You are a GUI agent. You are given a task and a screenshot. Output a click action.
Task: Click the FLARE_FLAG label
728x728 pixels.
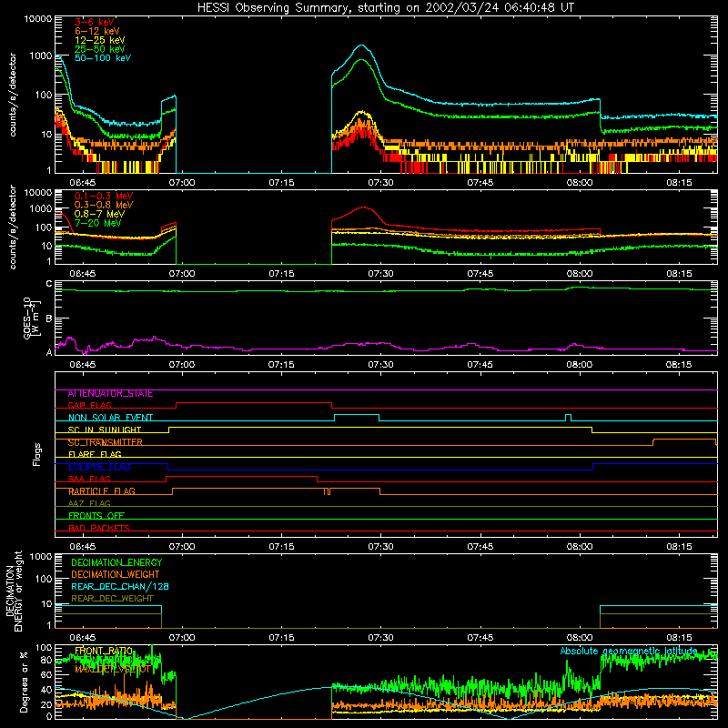coord(95,454)
